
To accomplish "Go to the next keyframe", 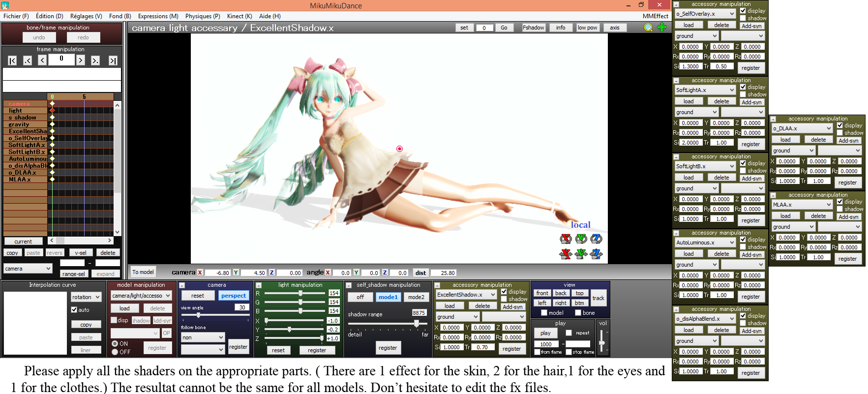I will pyautogui.click(x=95, y=61).
